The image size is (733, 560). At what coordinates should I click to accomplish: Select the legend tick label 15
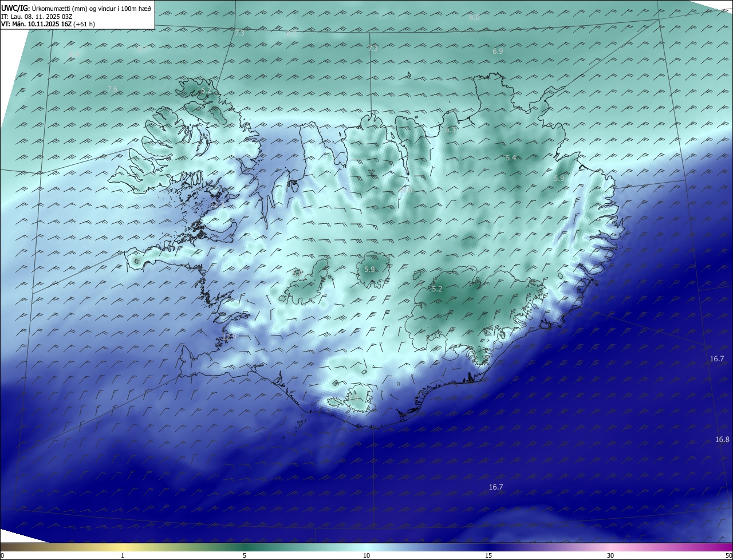tap(488, 555)
